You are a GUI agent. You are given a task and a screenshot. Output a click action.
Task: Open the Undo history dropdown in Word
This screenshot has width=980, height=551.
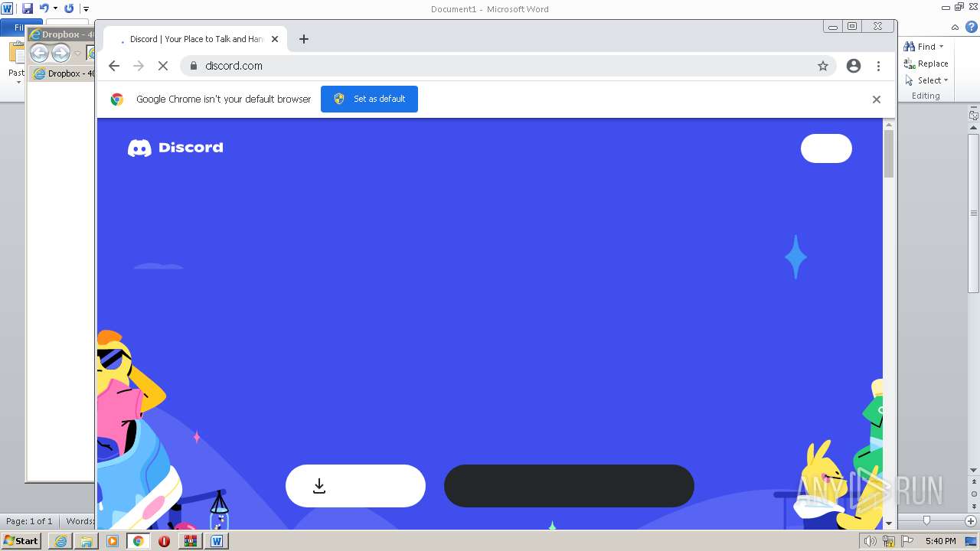pos(55,8)
